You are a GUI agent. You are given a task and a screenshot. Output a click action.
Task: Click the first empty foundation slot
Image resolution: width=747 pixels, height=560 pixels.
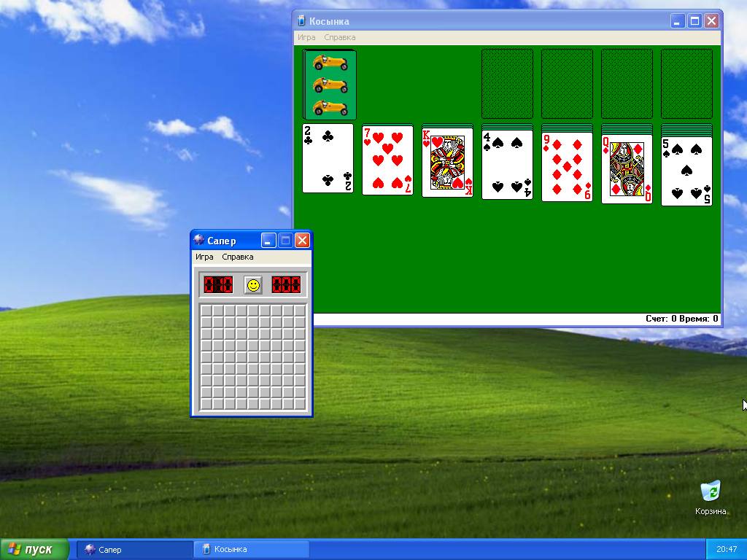507,84
